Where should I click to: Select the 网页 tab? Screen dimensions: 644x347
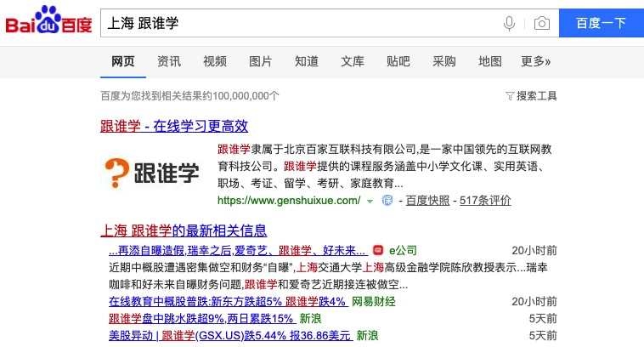123,61
